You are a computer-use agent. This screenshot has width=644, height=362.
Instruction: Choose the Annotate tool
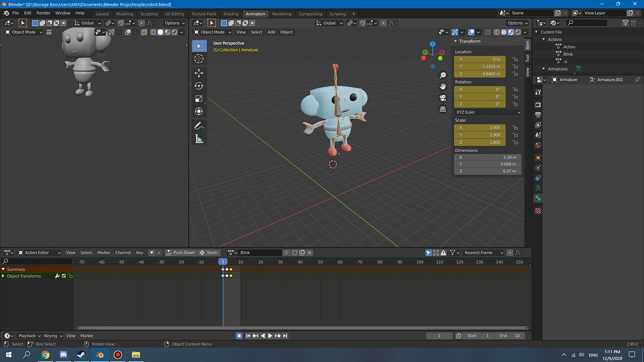199,126
